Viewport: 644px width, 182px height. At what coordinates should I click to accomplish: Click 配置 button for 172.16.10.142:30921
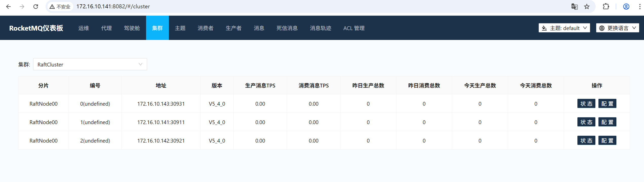pos(607,141)
